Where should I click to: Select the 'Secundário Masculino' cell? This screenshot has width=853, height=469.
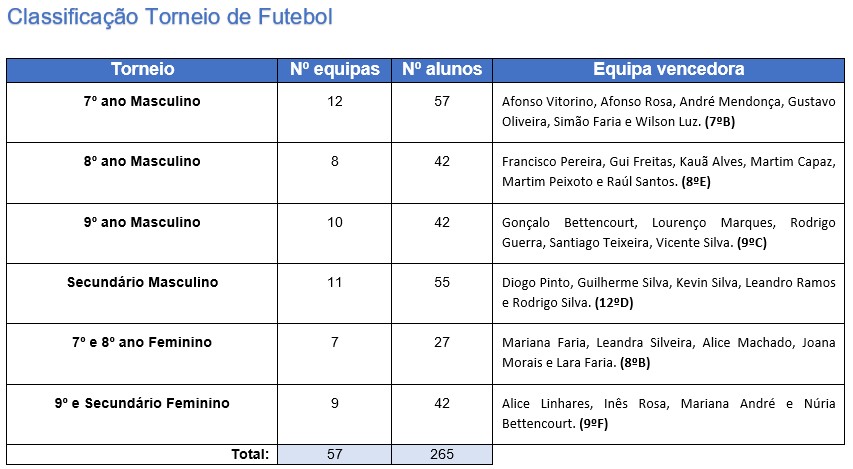point(142,282)
